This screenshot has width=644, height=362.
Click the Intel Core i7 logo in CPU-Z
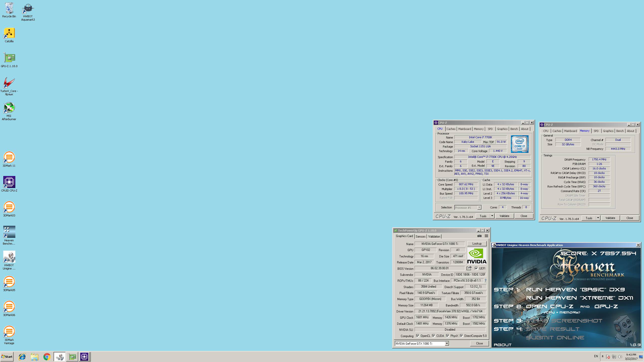click(519, 144)
